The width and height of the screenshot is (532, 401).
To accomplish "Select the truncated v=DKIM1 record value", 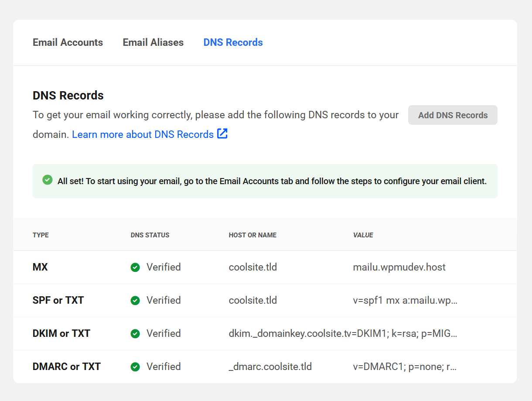I will point(406,333).
